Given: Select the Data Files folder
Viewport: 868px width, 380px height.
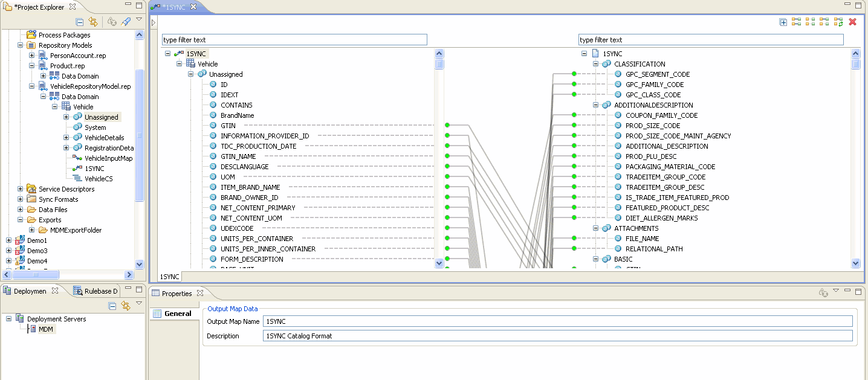Looking at the screenshot, I should (53, 210).
